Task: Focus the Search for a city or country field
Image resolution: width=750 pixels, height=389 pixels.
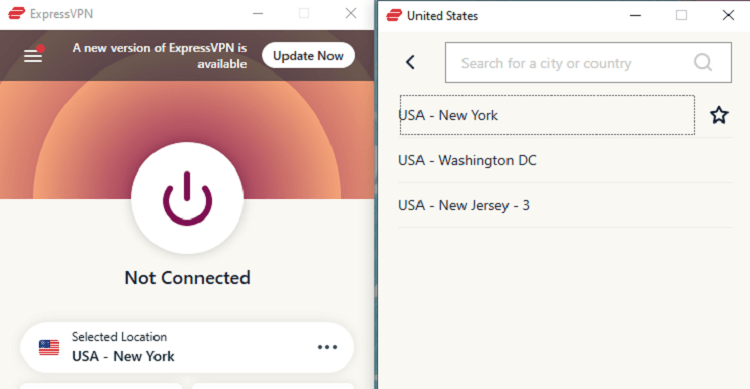Action: click(x=588, y=63)
